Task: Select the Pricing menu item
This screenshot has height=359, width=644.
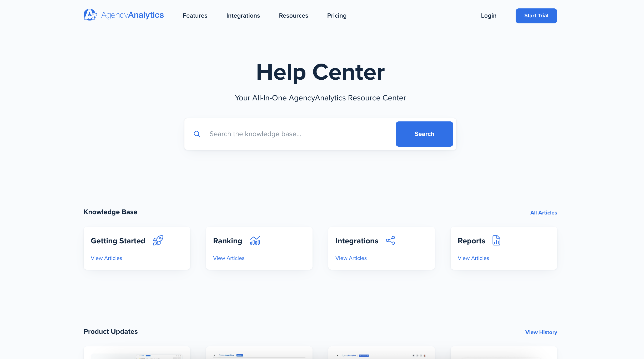Action: [336, 16]
